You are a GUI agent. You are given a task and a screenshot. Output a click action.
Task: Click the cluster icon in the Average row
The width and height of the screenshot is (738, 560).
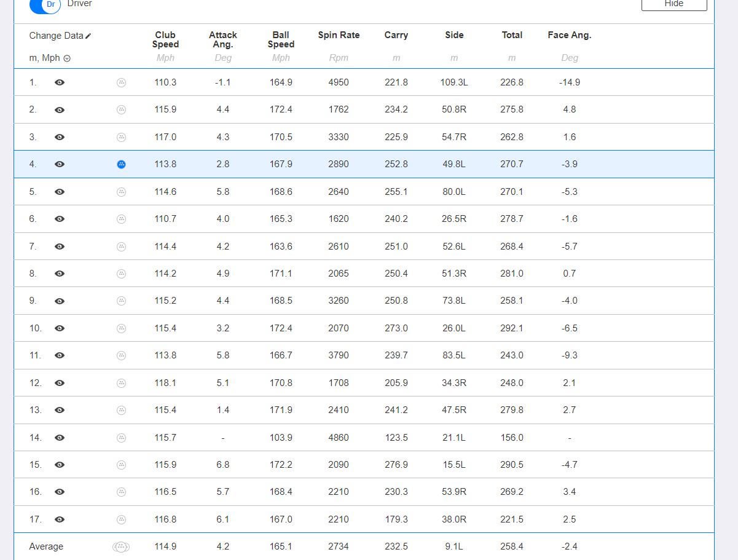(x=120, y=546)
